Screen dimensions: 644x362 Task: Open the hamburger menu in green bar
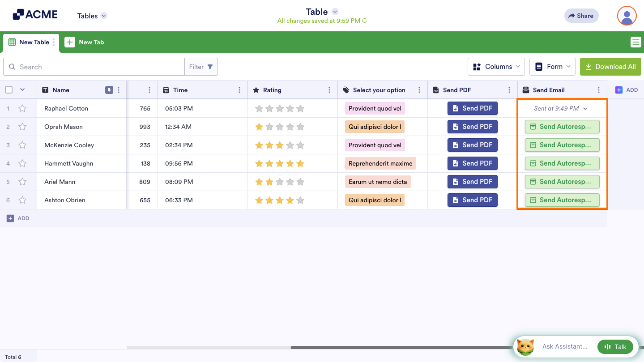click(635, 42)
